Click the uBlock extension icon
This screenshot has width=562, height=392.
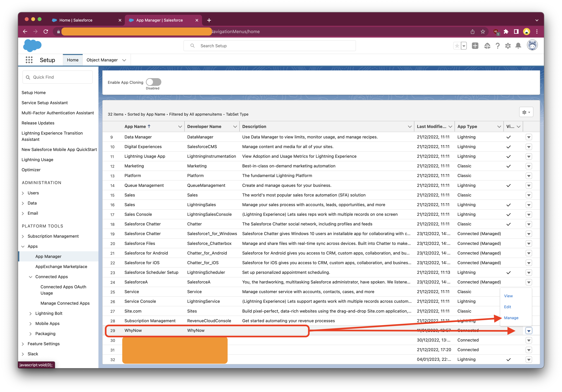point(496,32)
